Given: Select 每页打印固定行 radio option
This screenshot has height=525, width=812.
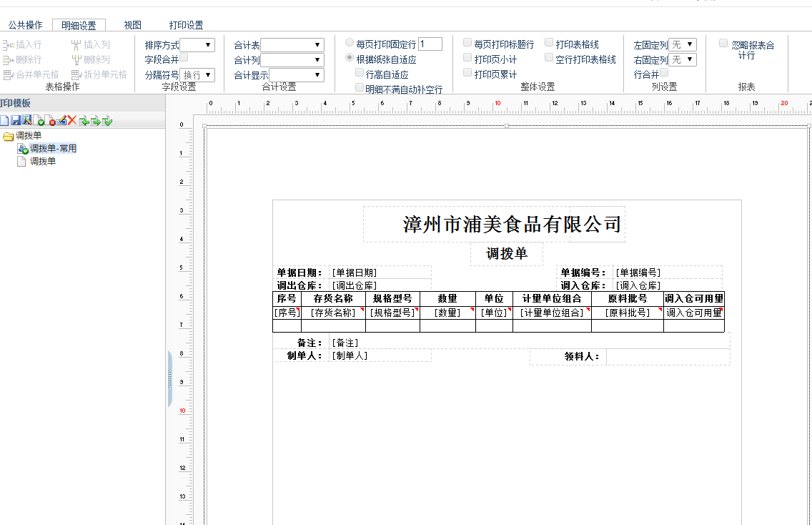Looking at the screenshot, I should 350,42.
